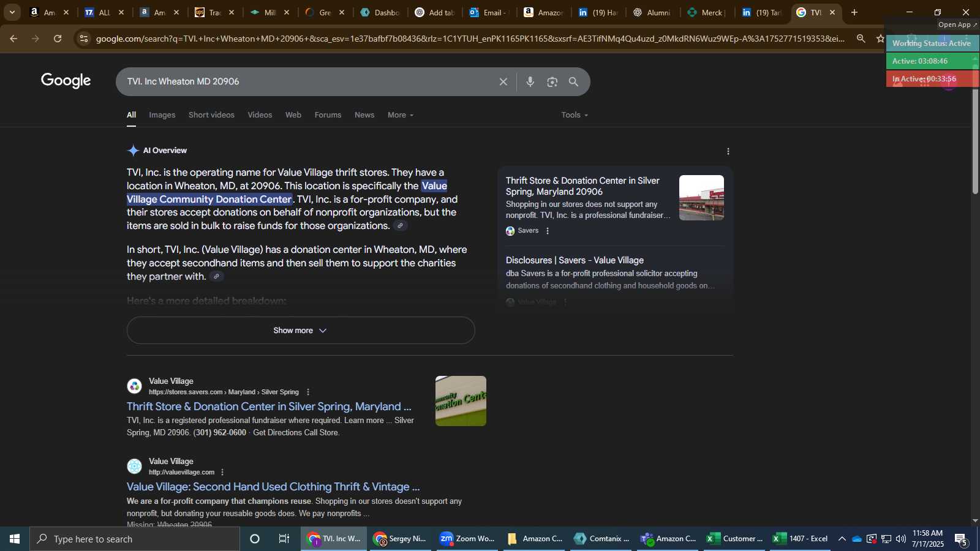Viewport: 980px width, 551px height.
Task: Switch to the Short videos tab
Action: pyautogui.click(x=211, y=115)
